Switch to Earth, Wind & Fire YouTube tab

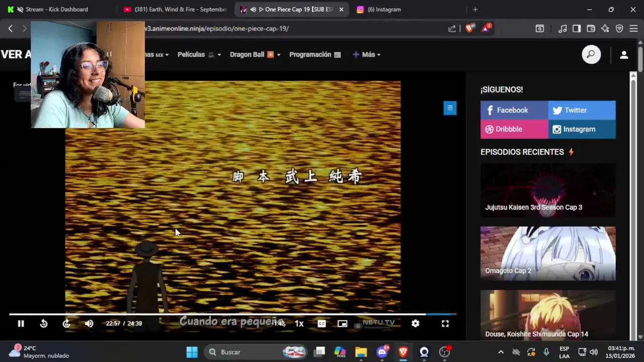176,9
